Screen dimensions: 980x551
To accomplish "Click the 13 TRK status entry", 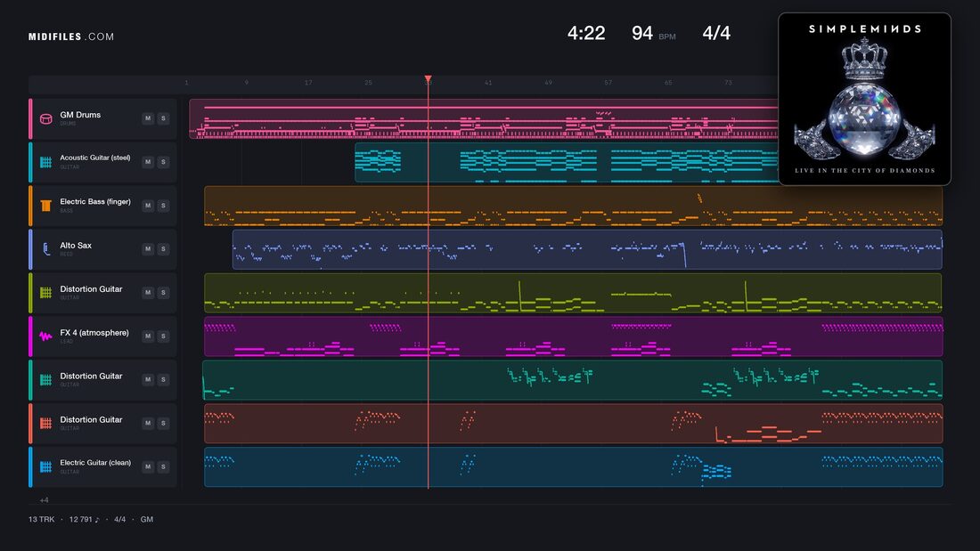I will pyautogui.click(x=41, y=519).
